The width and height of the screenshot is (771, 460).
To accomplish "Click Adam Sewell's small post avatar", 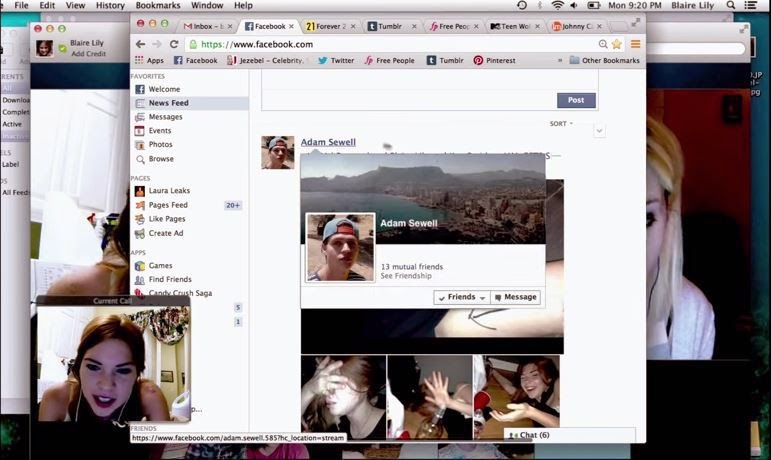I will click(278, 152).
